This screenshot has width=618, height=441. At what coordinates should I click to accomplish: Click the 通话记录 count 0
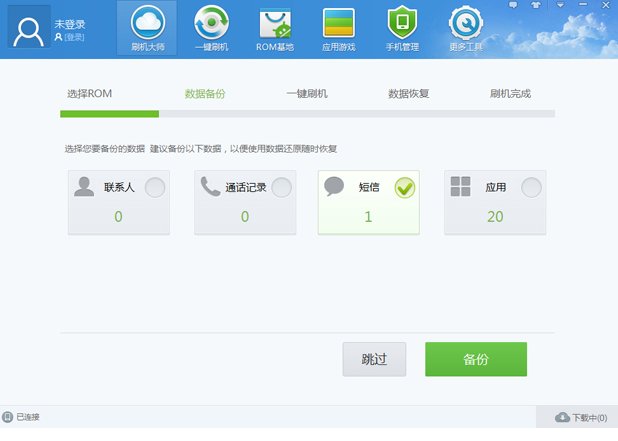245,217
